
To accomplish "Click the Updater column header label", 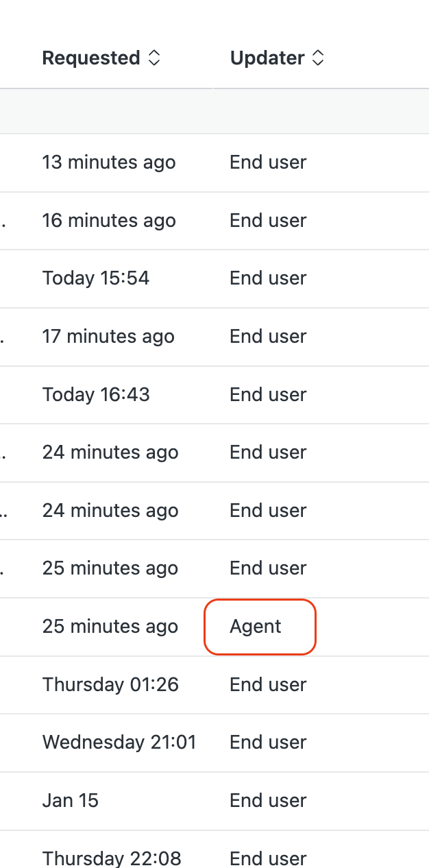I will pos(269,58).
